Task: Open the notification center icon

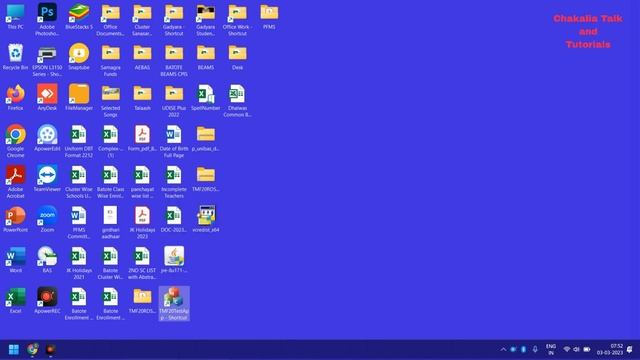Action: (x=630, y=349)
